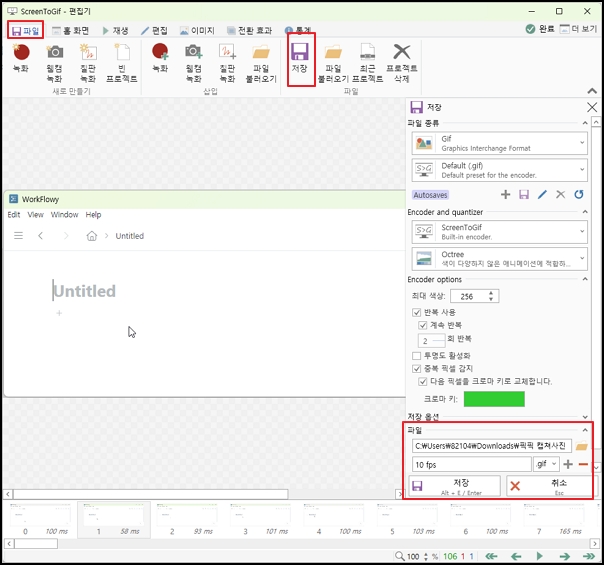Select Autosaves preset tag
Screen dimensions: 604x565
[x=430, y=195]
